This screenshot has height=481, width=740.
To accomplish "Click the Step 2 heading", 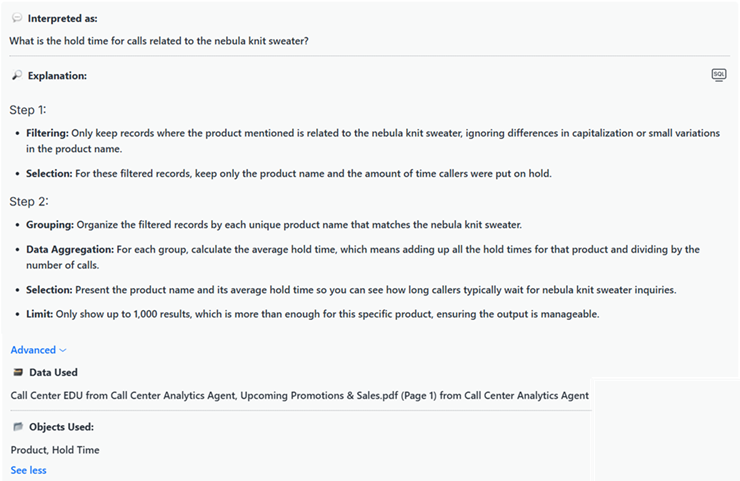I will 28,201.
